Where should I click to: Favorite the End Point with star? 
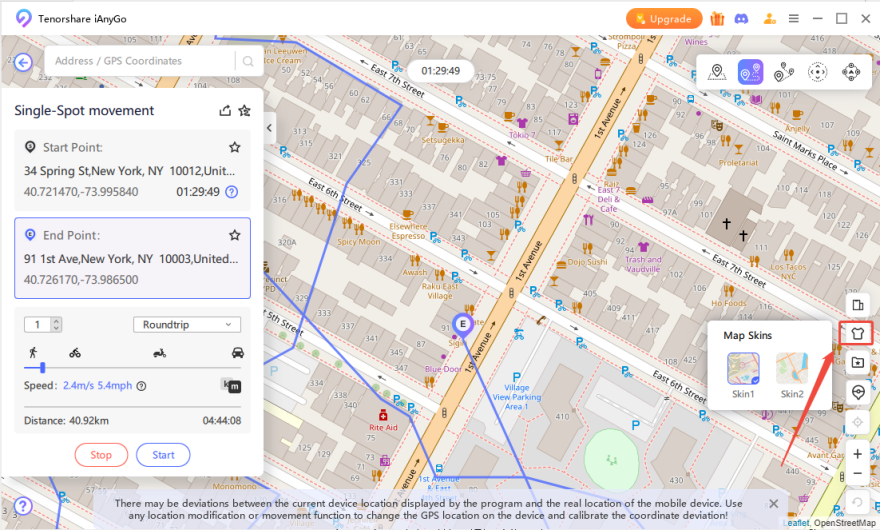coord(234,235)
